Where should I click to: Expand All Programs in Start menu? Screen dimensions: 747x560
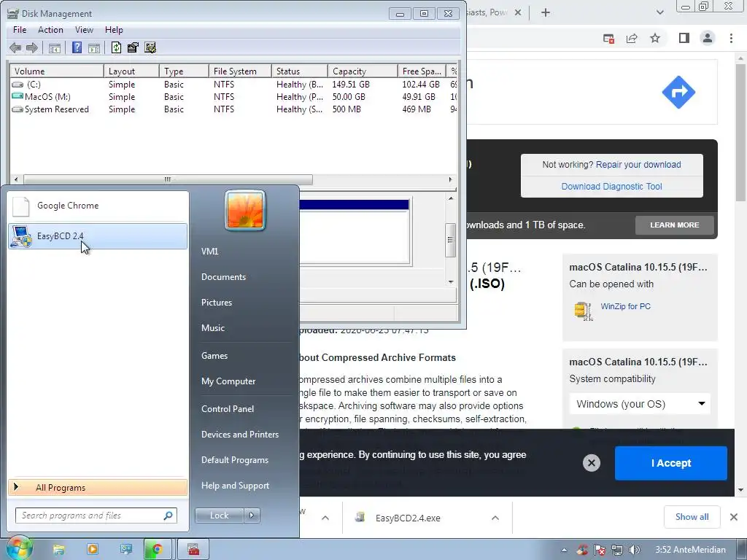point(98,488)
